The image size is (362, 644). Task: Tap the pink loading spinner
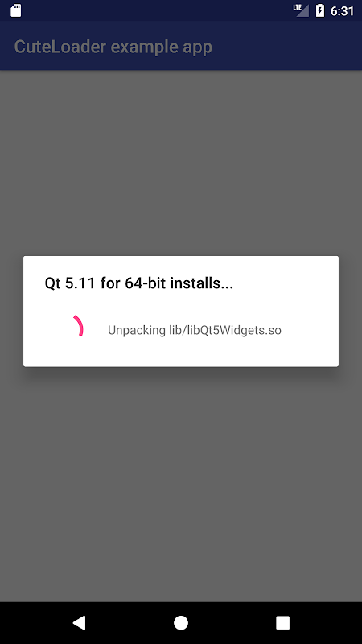(x=78, y=326)
